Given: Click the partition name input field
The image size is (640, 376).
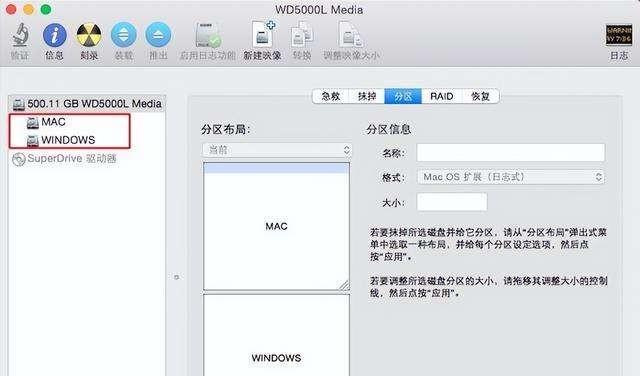Looking at the screenshot, I should point(511,153).
